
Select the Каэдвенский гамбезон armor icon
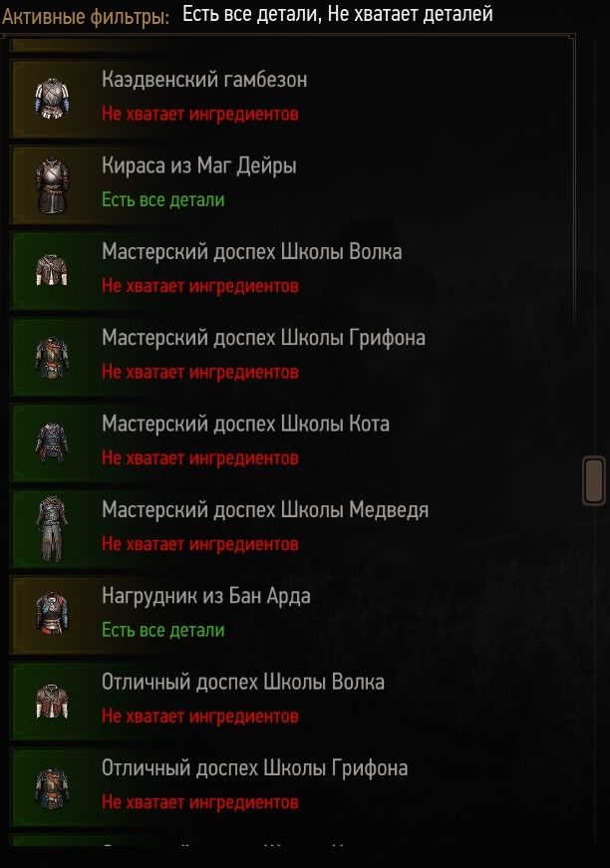[52, 99]
